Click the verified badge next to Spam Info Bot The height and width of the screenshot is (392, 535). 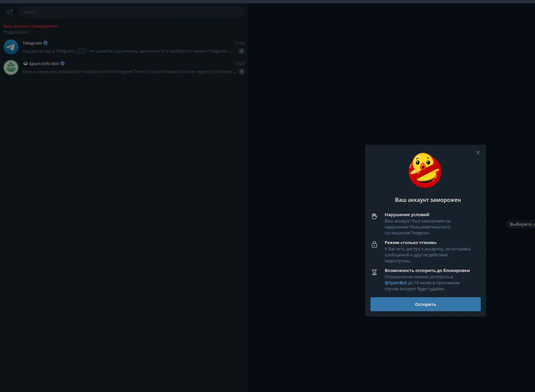pyautogui.click(x=63, y=64)
